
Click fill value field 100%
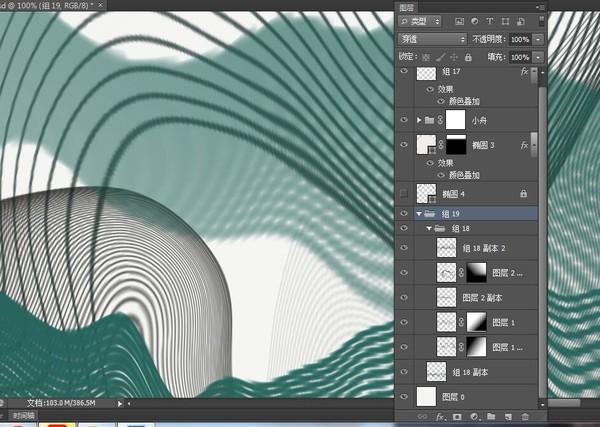coord(520,57)
